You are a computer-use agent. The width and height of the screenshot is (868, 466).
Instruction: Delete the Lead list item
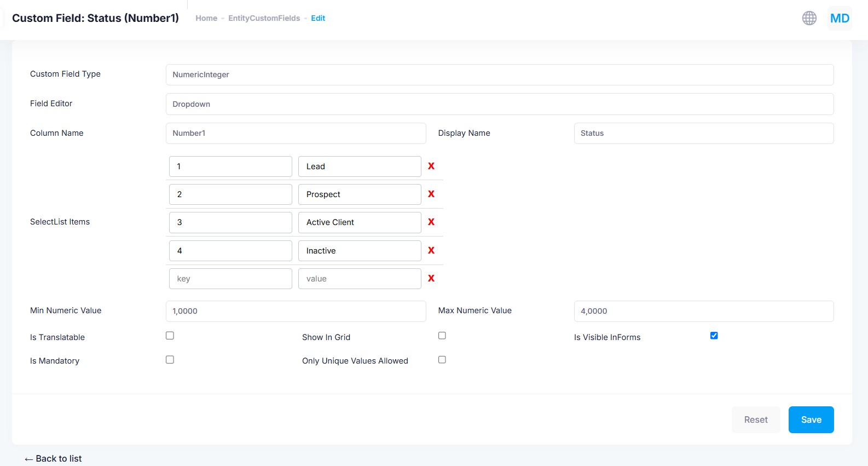pos(431,166)
